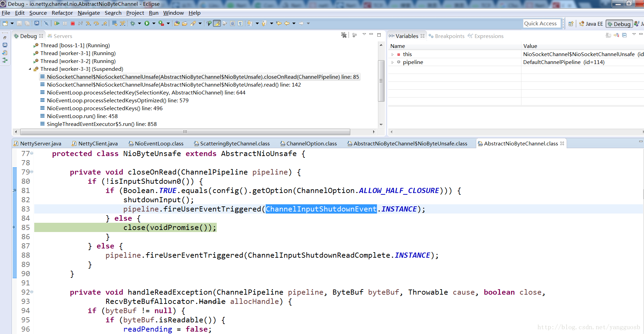
Task: Switch to the Breakpoints tab
Action: (x=446, y=36)
